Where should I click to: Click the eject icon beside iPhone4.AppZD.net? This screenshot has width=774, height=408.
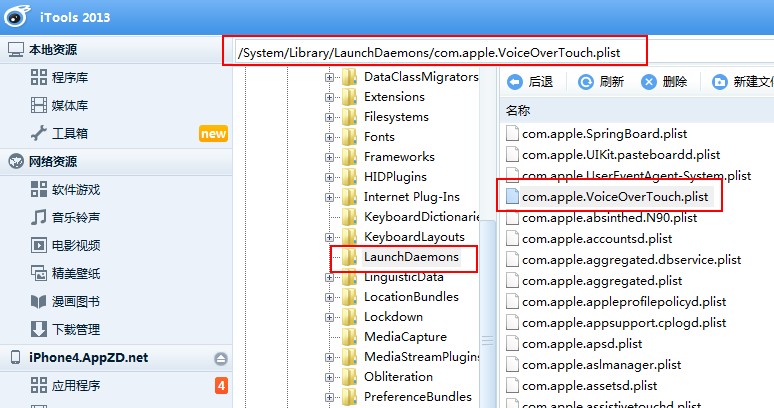tap(221, 359)
